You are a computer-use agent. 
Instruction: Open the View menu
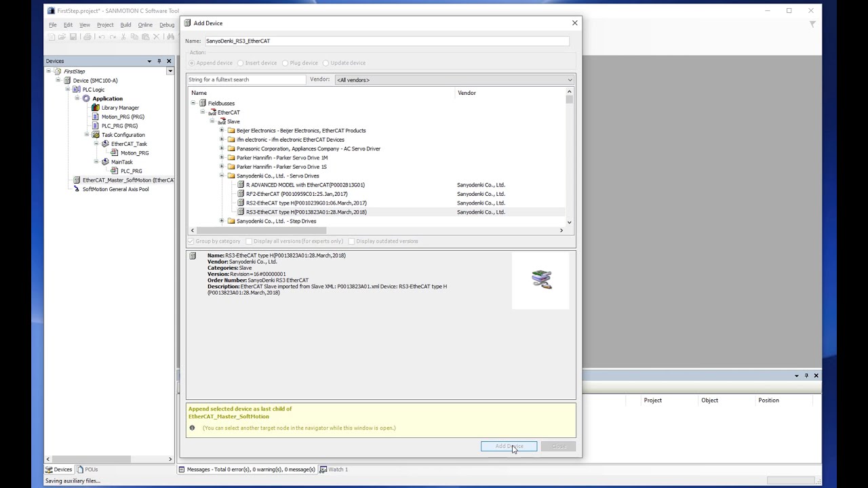tap(85, 25)
